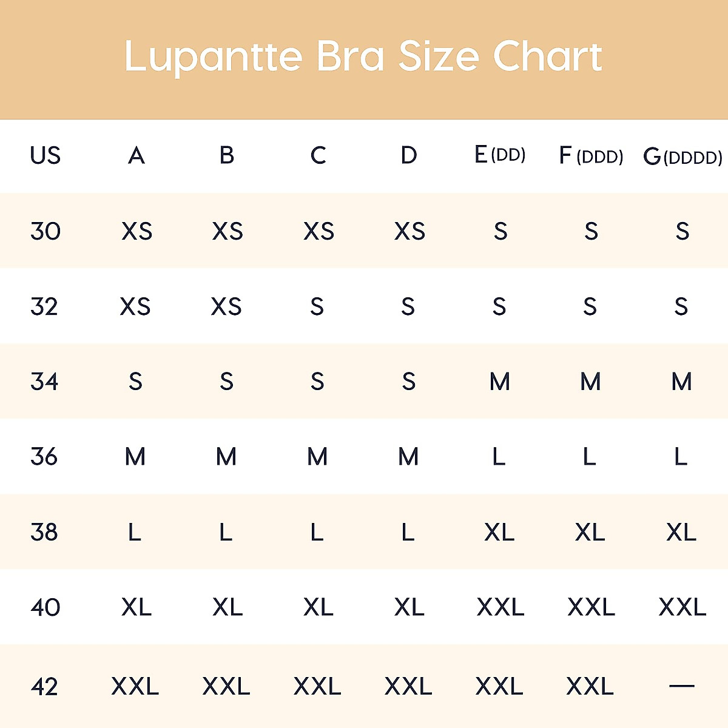
Task: Click the G (DDDD) column header
Action: (x=682, y=157)
